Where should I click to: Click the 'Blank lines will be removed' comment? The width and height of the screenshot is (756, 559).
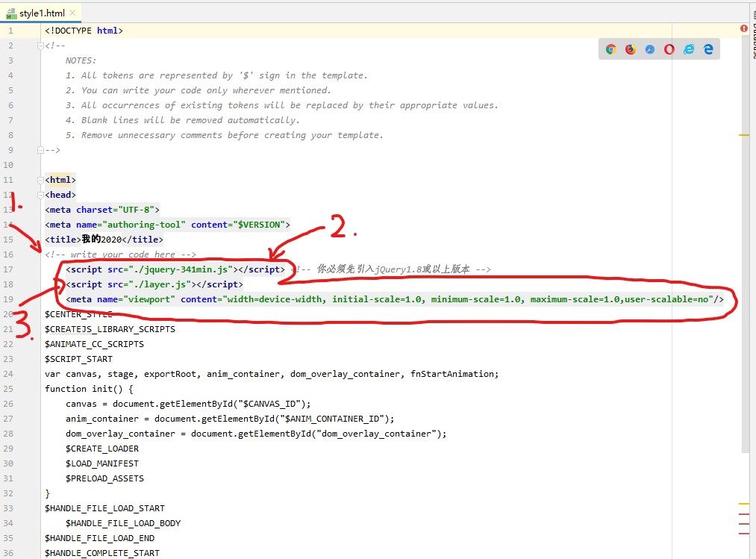183,121
